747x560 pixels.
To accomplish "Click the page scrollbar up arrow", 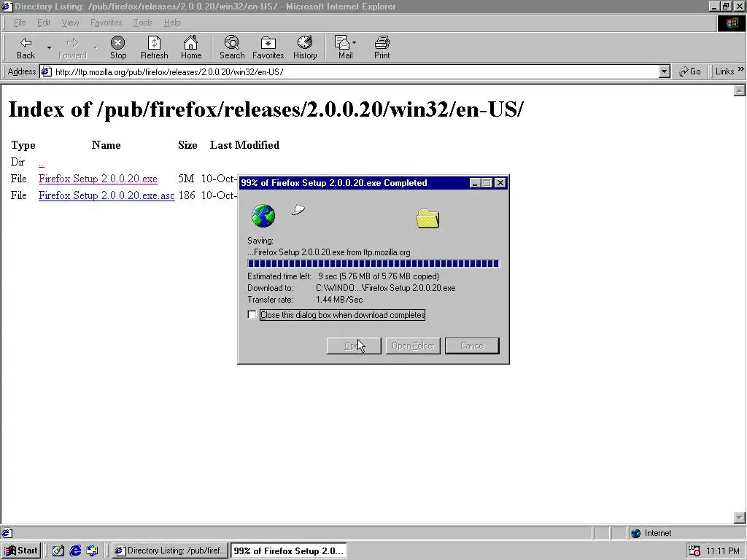I will click(x=740, y=90).
